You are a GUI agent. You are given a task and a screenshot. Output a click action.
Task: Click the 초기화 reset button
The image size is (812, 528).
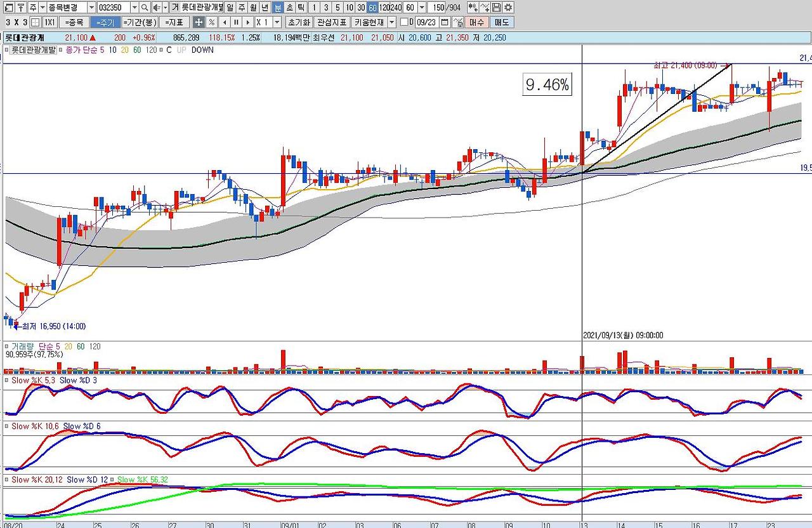coord(298,22)
